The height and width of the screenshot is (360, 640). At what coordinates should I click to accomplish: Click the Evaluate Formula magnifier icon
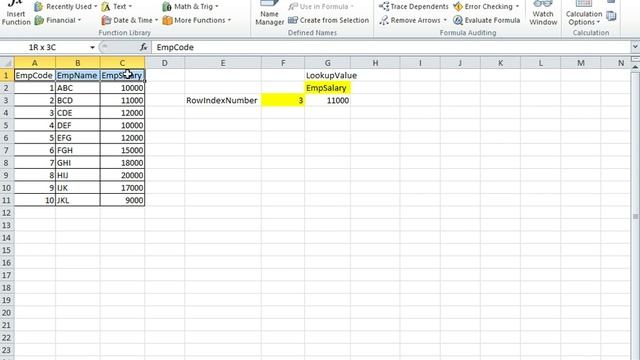[x=458, y=20]
